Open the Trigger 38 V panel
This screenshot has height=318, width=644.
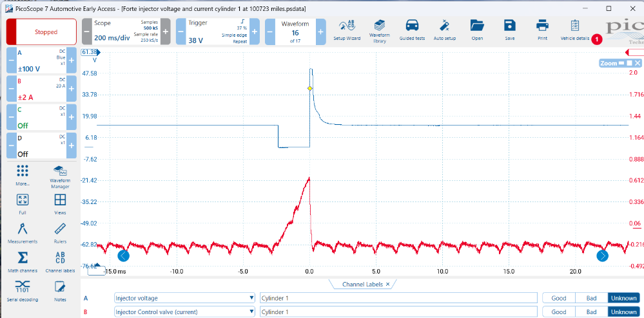[x=218, y=32]
